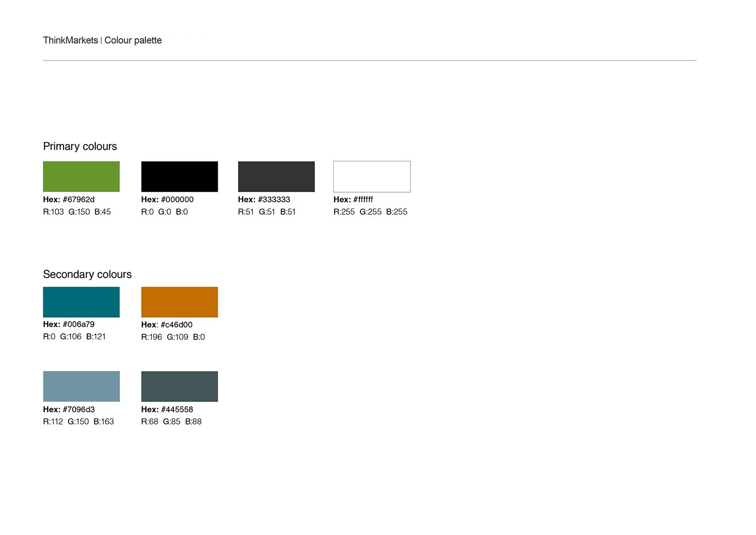Click the light blue #7096d3 swatch
The width and height of the screenshot is (756, 535).
point(81,386)
